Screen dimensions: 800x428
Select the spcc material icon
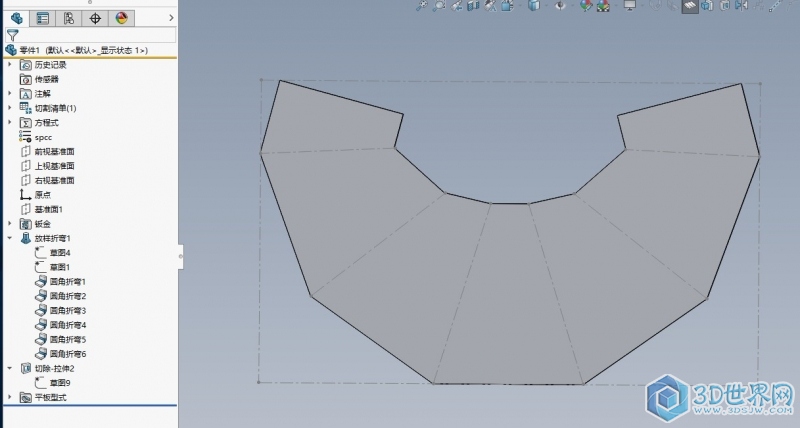(26, 136)
